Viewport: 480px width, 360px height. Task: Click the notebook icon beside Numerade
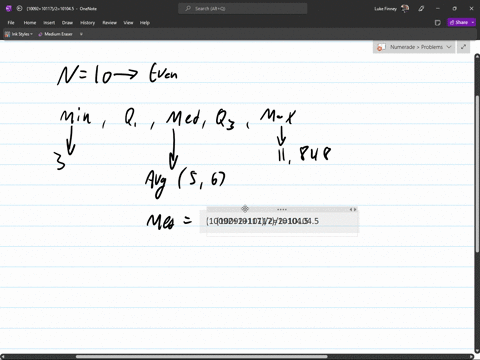pos(381,47)
